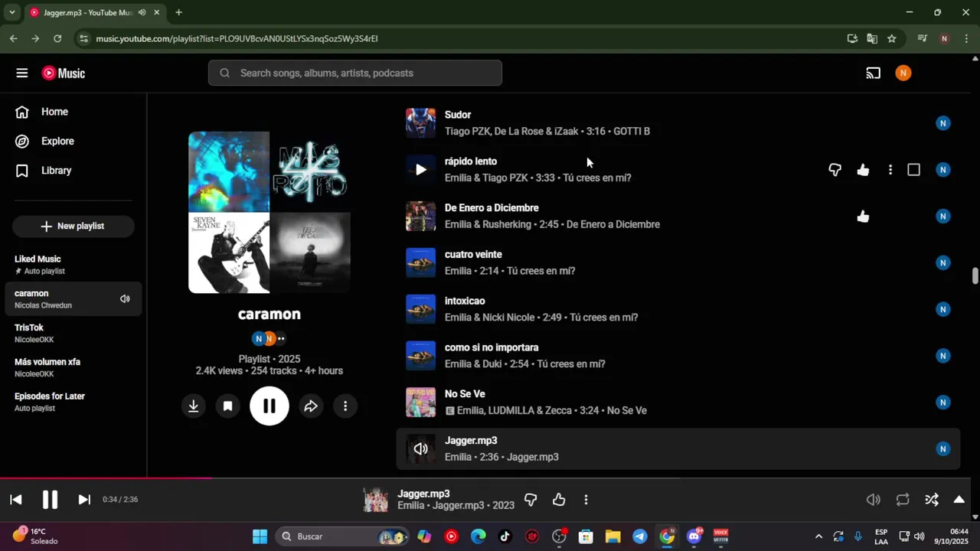980x551 pixels.
Task: Open the orange account avatar menu
Action: [x=903, y=73]
